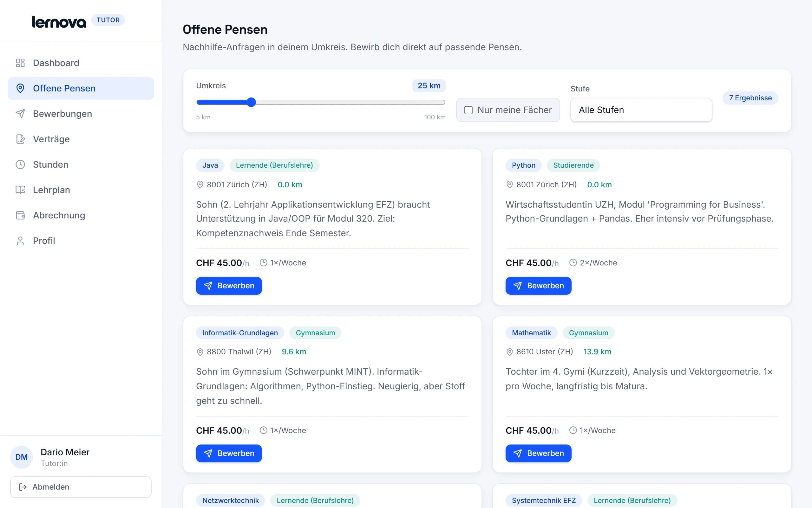Click the lernova logo
812x508 pixels.
[59, 22]
